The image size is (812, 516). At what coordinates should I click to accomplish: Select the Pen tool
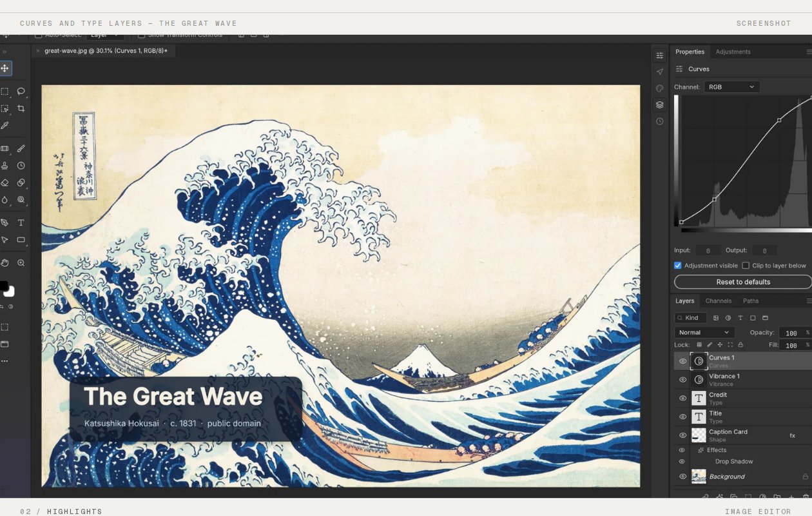click(5, 223)
